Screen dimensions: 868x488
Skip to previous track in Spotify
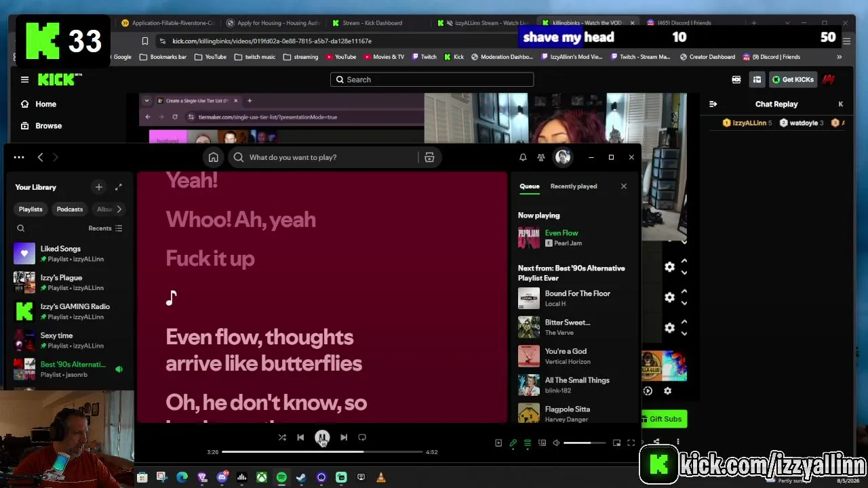300,438
